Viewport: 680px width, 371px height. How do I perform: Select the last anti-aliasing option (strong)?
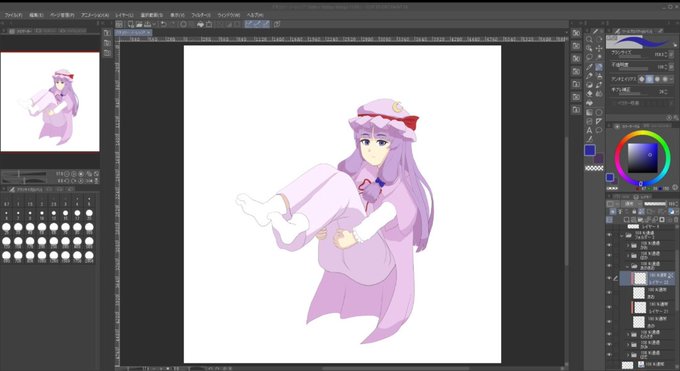(x=665, y=79)
